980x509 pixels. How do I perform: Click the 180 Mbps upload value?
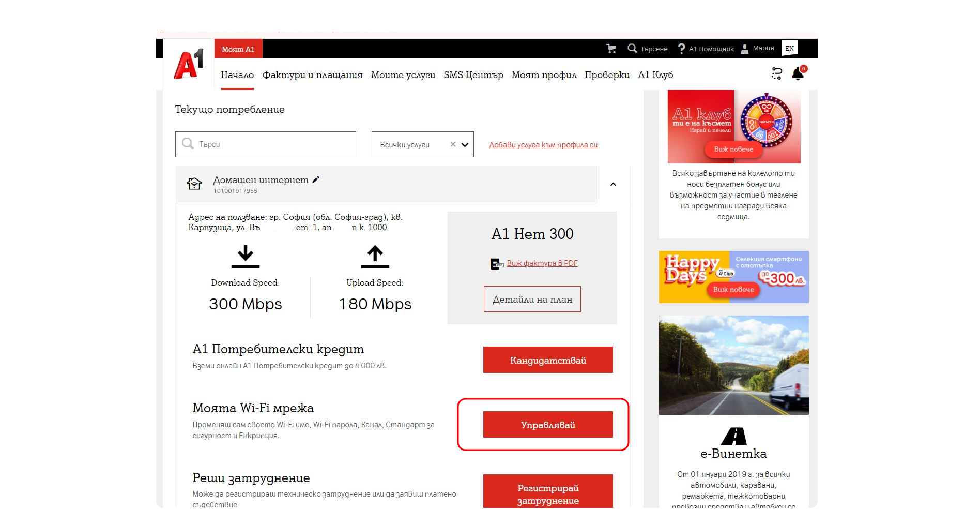[x=375, y=304]
